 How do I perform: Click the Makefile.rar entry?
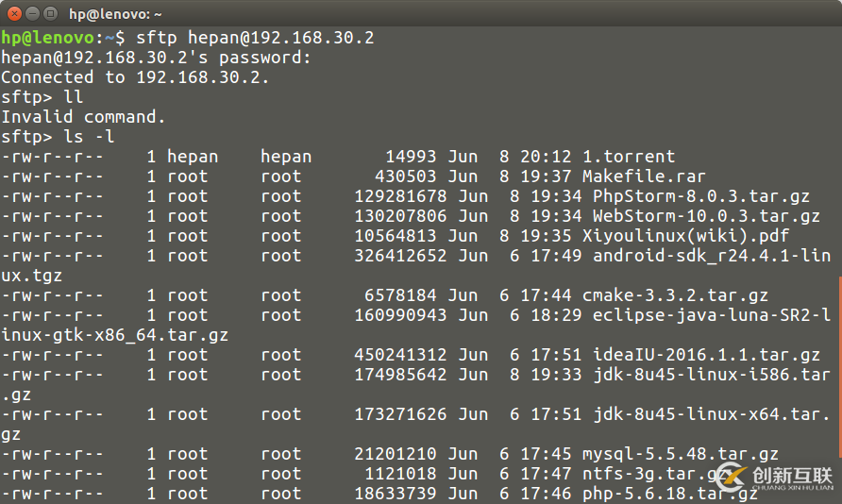coord(644,176)
